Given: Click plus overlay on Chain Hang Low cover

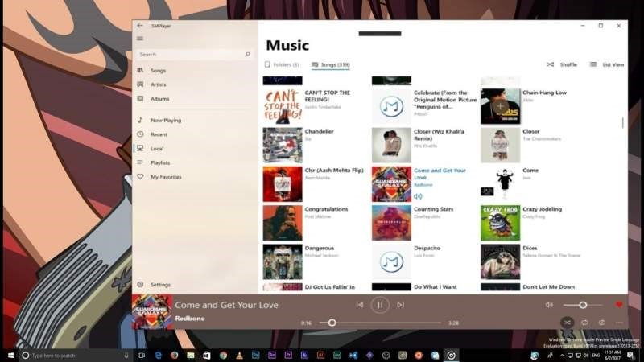Looking at the screenshot, I should pos(500,107).
